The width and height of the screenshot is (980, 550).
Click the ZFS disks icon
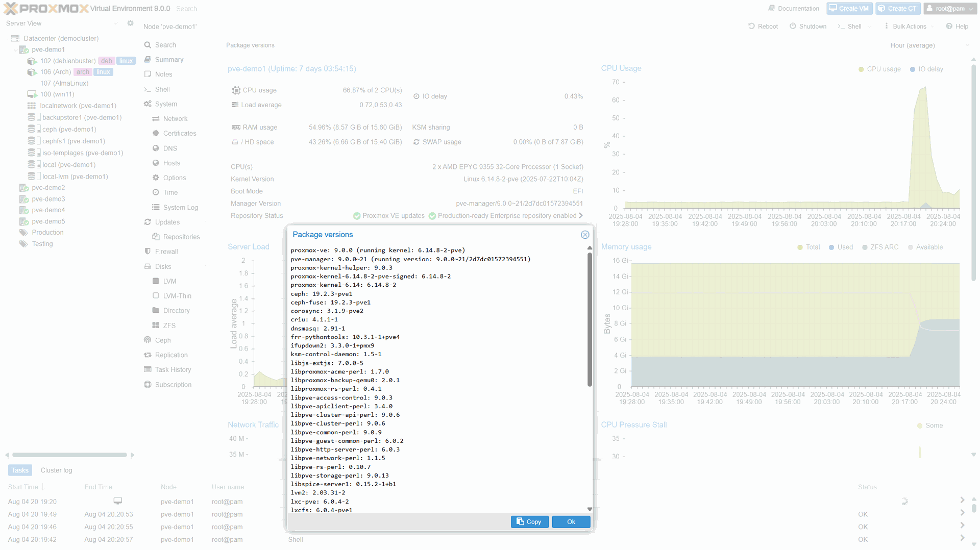(156, 326)
